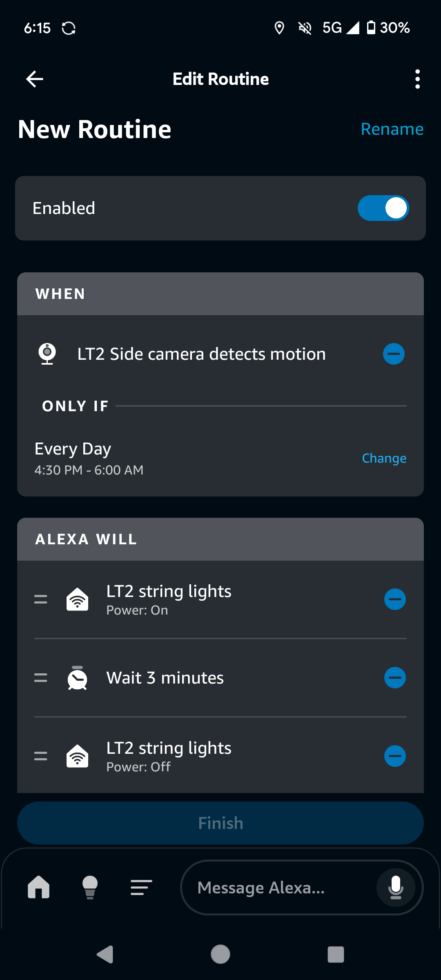
Task: Remove the LT2 Side camera motion trigger
Action: (x=394, y=354)
